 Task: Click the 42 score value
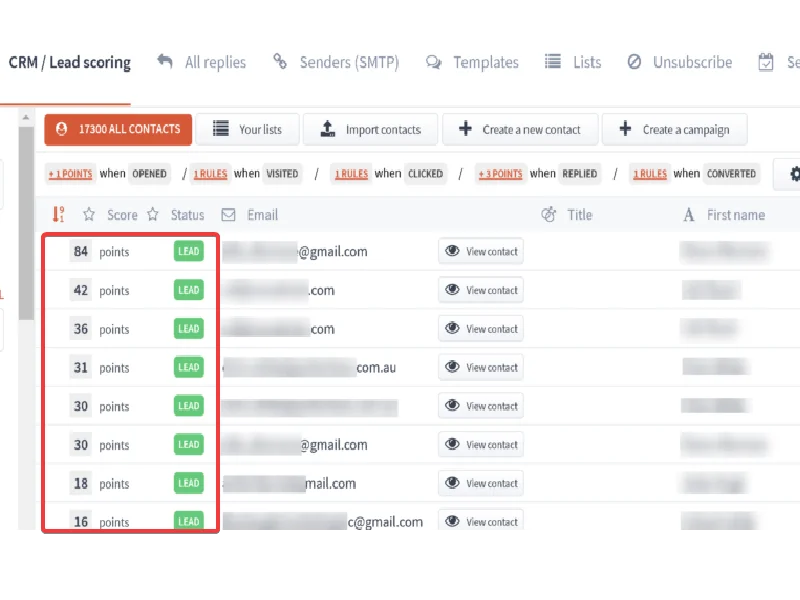[81, 290]
